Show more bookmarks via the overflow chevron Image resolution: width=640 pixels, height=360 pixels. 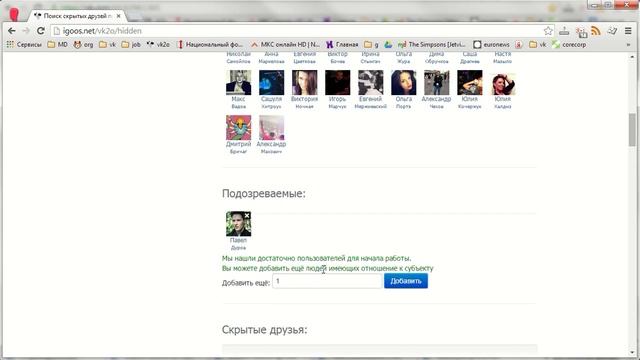pyautogui.click(x=628, y=44)
